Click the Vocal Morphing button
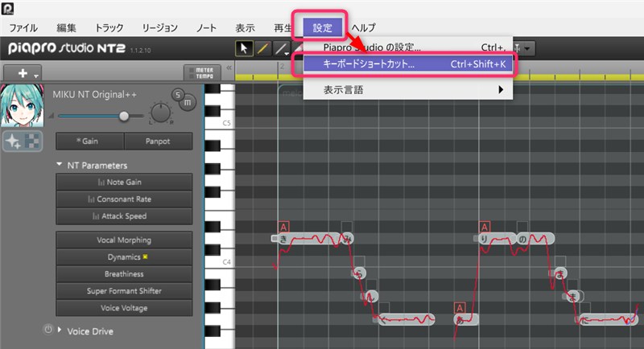Viewport: 644px width, 349px height. [x=124, y=240]
